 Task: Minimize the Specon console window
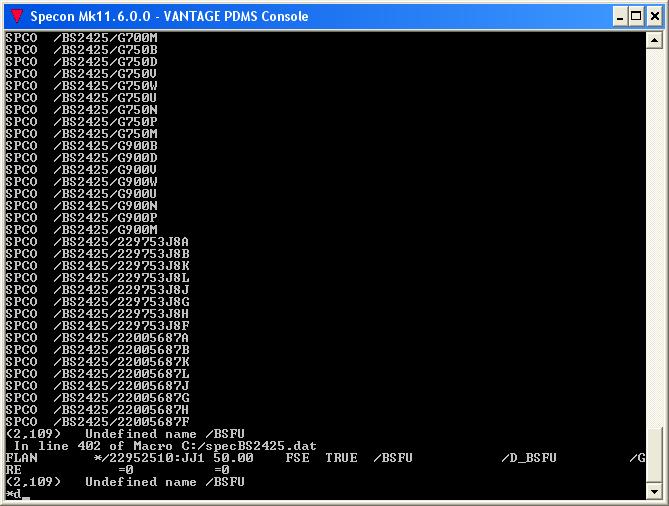click(x=620, y=16)
